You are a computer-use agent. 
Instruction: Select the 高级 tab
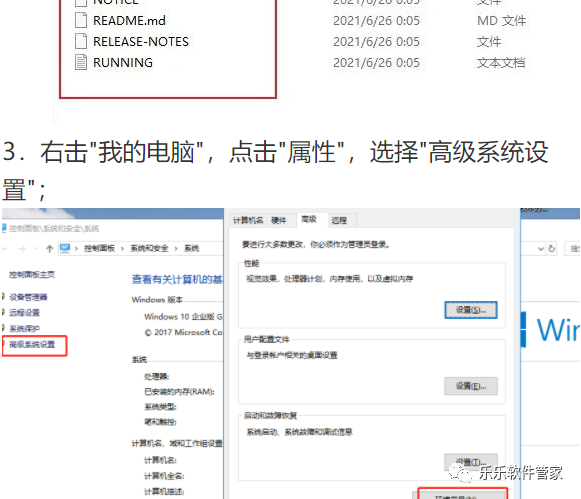point(309,220)
